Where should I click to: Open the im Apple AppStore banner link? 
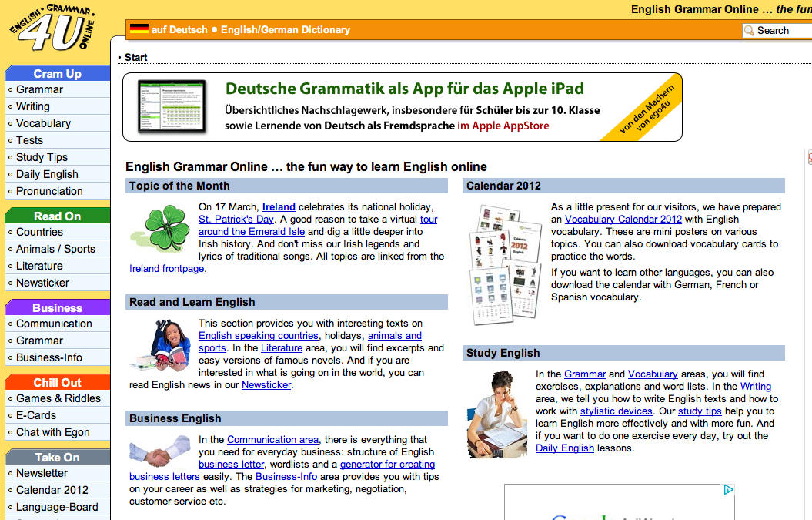pyautogui.click(x=503, y=126)
